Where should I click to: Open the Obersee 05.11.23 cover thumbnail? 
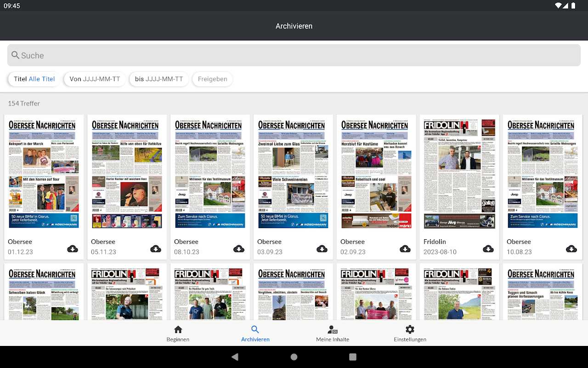click(x=127, y=174)
